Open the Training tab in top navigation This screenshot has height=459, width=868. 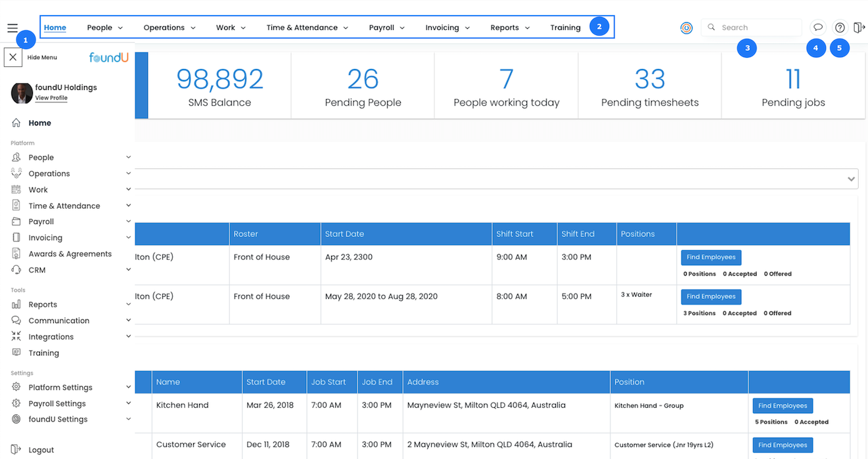[565, 28]
